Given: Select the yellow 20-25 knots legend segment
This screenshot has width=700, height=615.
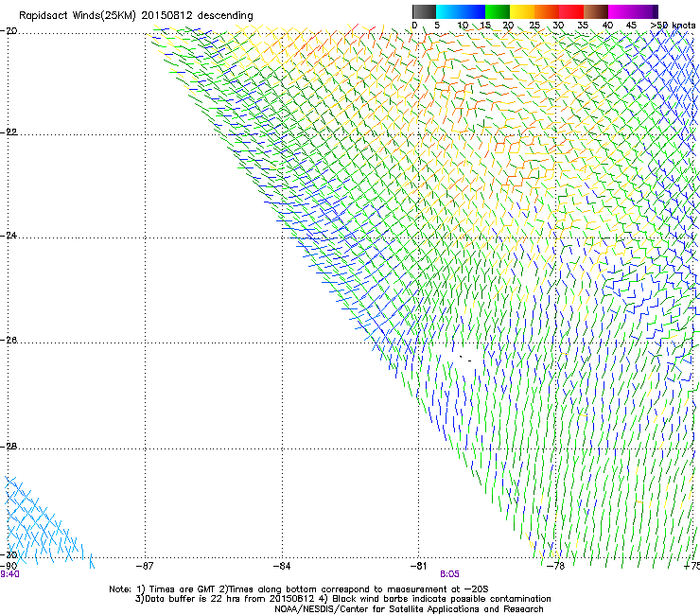Looking at the screenshot, I should [522, 11].
